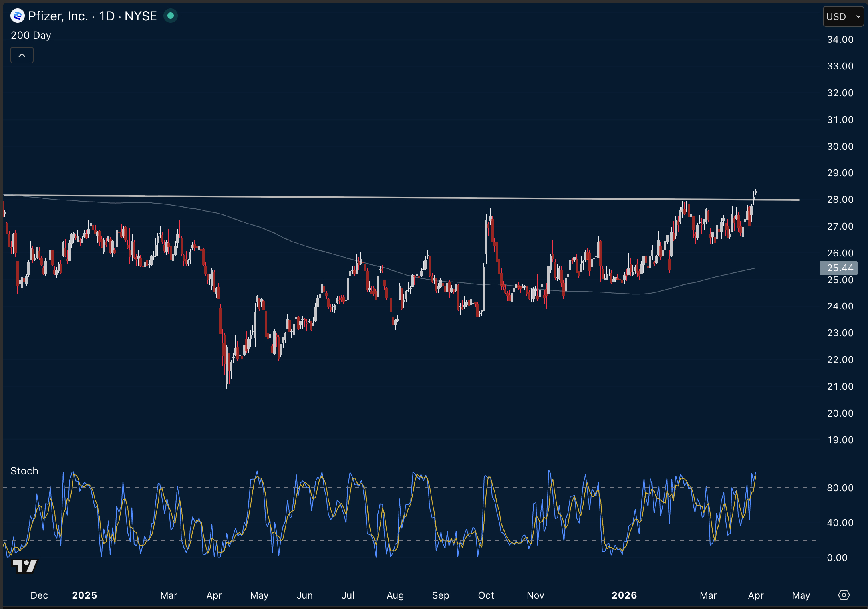868x609 pixels.
Task: Click the 80.00 stochastic scale label
Action: point(840,488)
